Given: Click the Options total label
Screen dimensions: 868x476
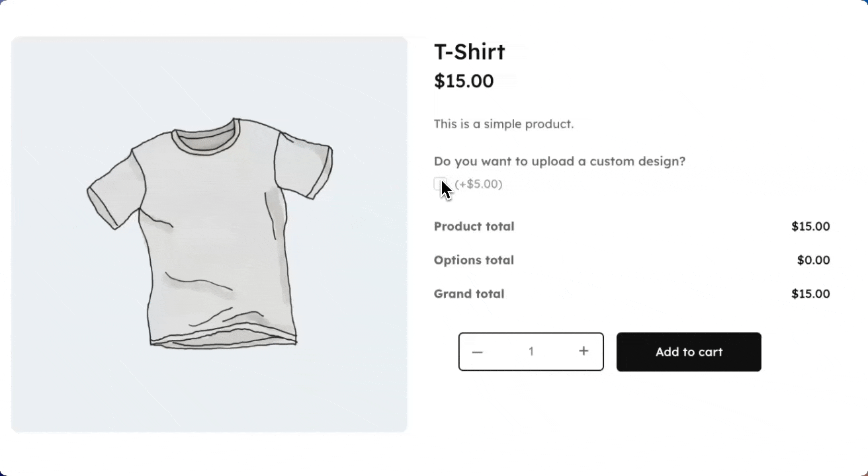Looking at the screenshot, I should [x=474, y=260].
